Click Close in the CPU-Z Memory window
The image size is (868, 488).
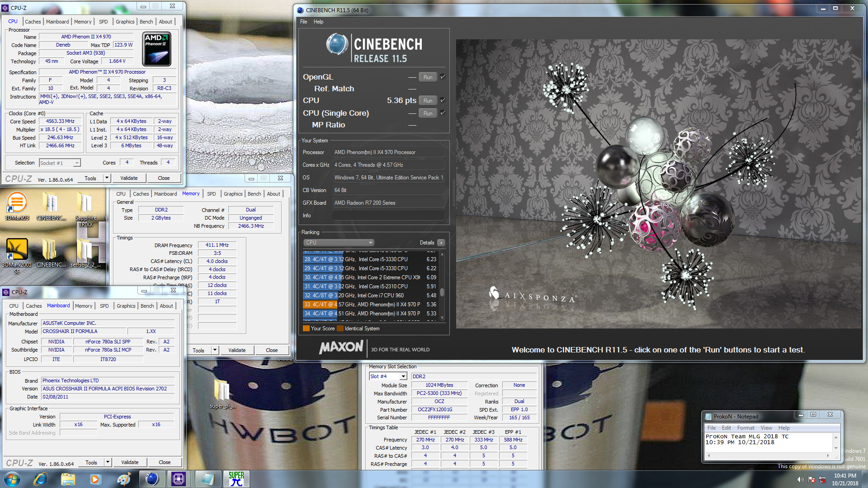[272, 350]
